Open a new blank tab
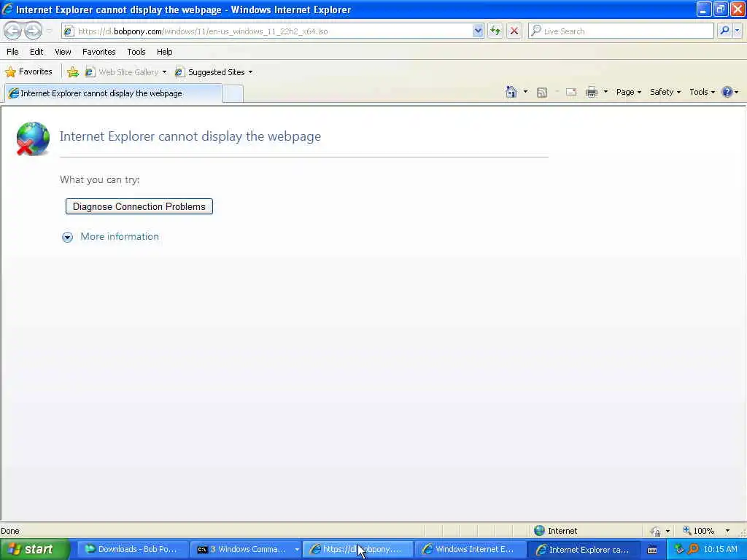Screen dimensions: 747x560 coord(233,94)
